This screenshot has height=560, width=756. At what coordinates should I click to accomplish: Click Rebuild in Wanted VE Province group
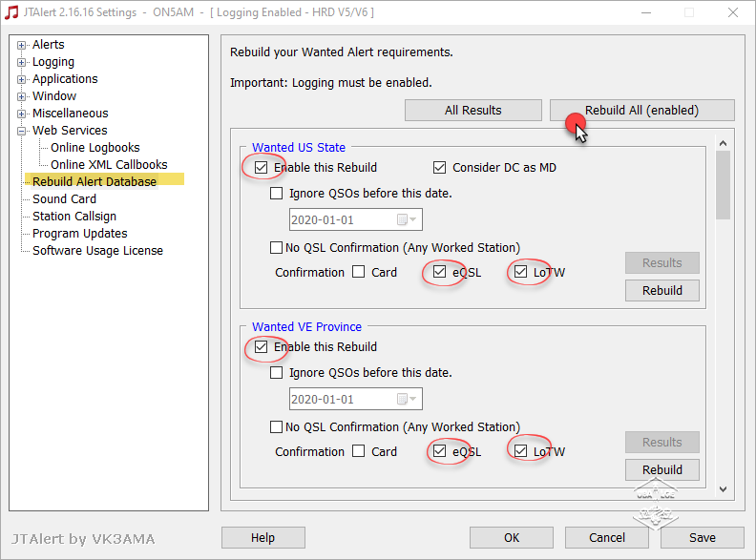662,470
